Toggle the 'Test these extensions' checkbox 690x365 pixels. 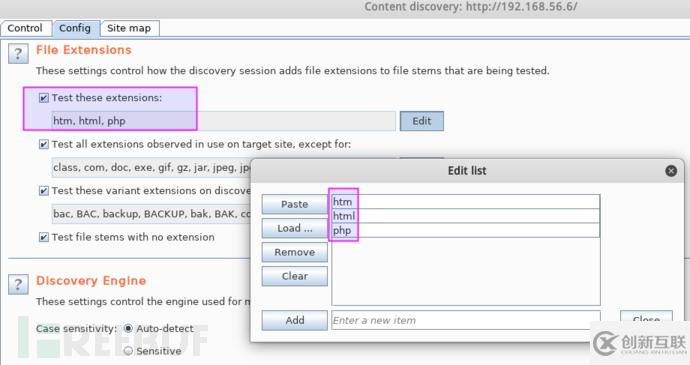[x=44, y=98]
